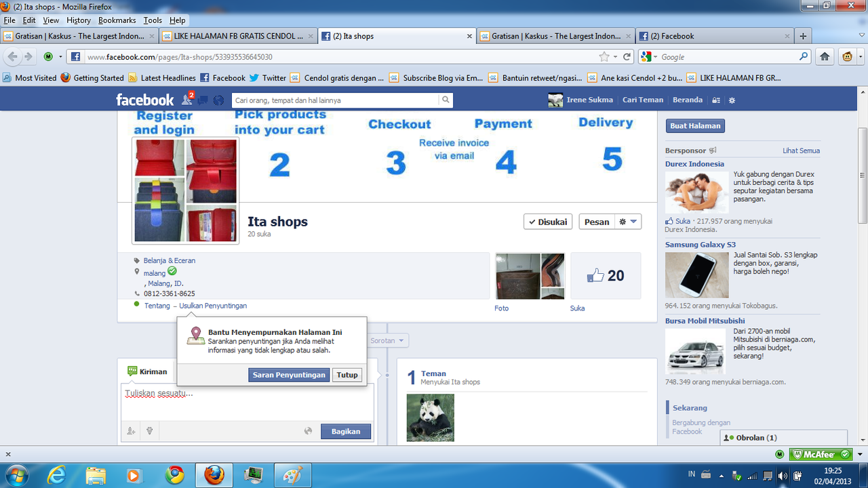Click the add location pin icon in composer
The width and height of the screenshot is (868, 488).
tap(149, 431)
